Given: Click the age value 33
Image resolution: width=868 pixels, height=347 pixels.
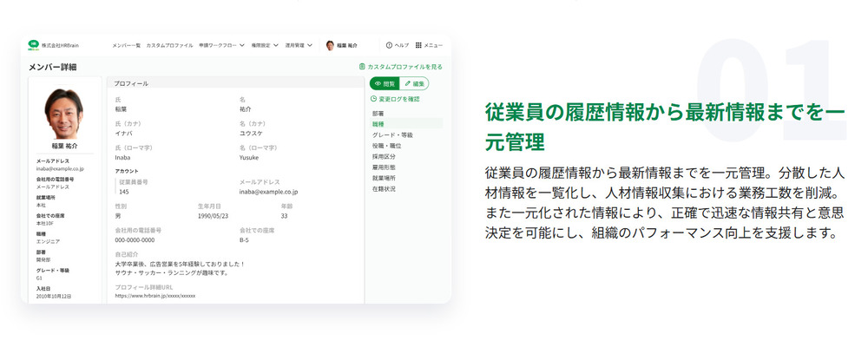Looking at the screenshot, I should (284, 216).
